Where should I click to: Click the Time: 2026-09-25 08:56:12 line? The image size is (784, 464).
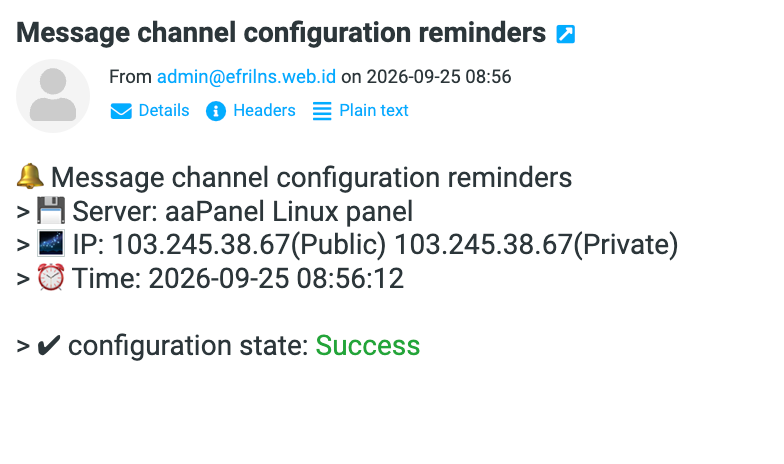click(238, 278)
